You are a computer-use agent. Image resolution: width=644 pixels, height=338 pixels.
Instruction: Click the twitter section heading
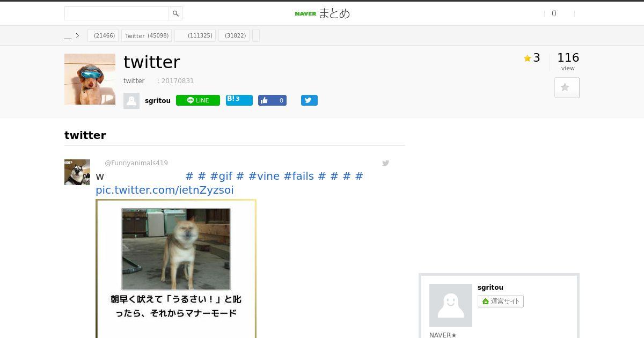tap(85, 135)
